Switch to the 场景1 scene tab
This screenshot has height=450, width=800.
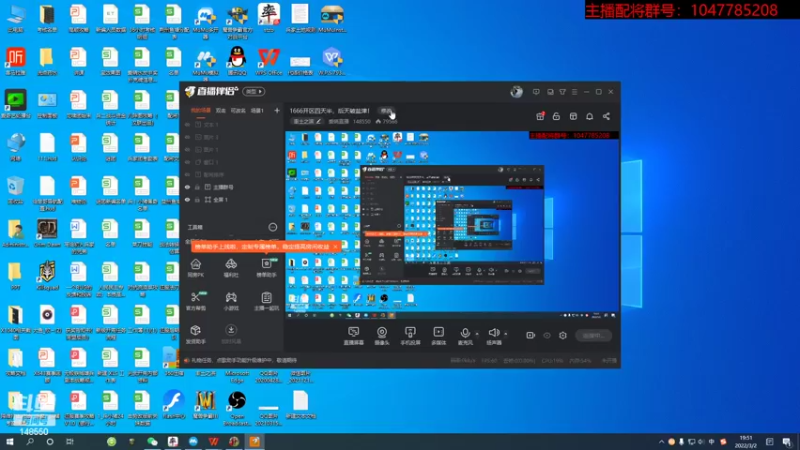[x=258, y=110]
